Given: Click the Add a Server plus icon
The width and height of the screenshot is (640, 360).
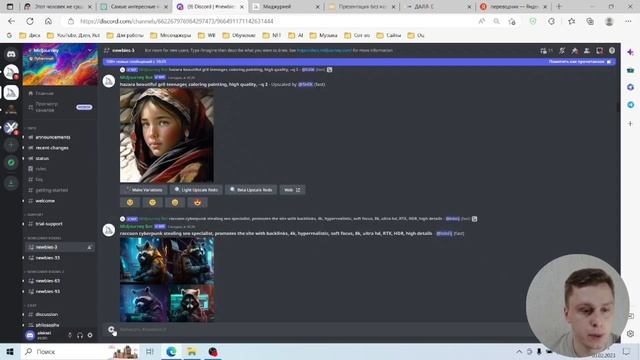Looking at the screenshot, I should click(x=11, y=145).
